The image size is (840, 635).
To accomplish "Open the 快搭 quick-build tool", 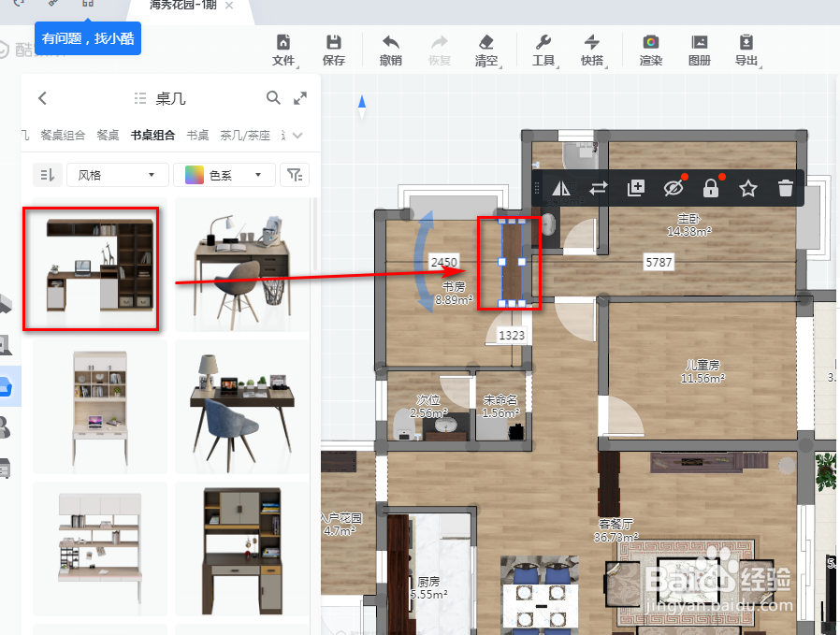I will [592, 51].
